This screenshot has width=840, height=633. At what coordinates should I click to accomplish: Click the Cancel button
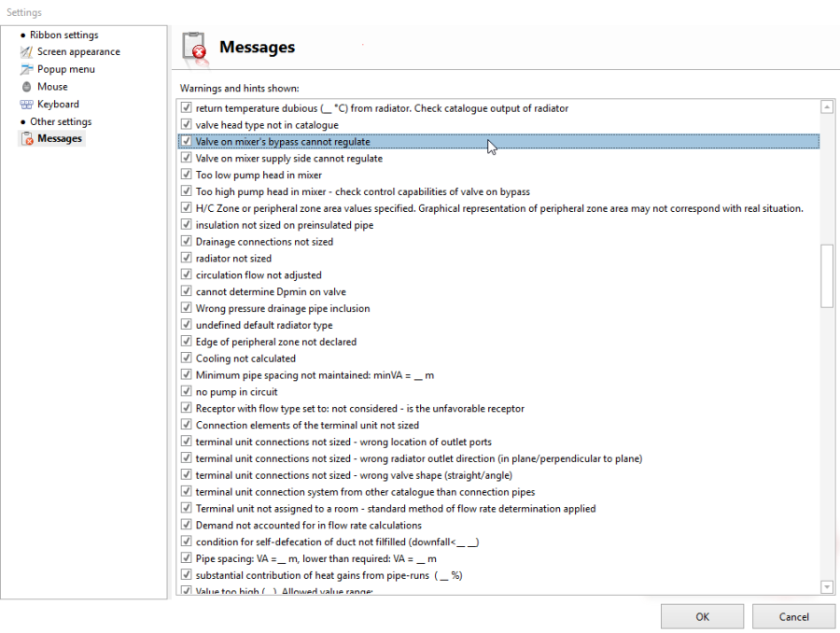click(794, 616)
